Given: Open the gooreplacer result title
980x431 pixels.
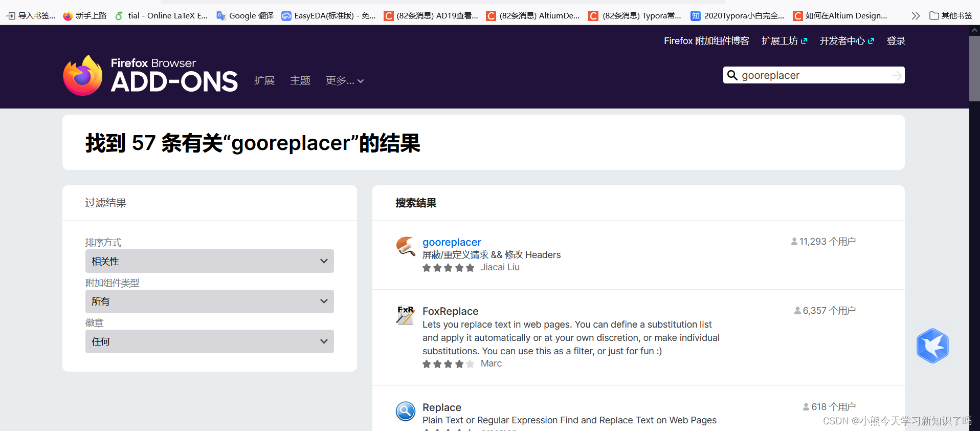Looking at the screenshot, I should (x=452, y=242).
